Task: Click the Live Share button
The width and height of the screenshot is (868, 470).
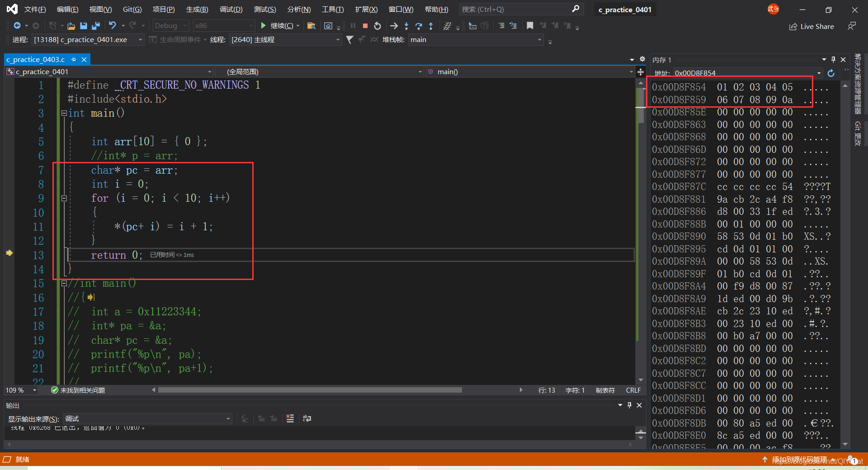Action: point(811,26)
